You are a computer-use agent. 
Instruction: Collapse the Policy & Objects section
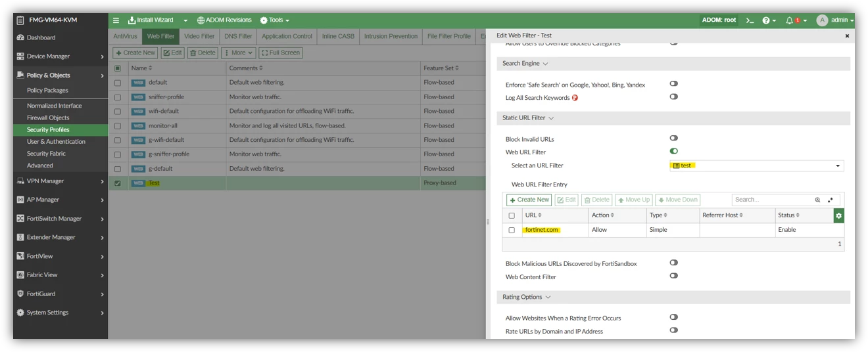(60, 76)
